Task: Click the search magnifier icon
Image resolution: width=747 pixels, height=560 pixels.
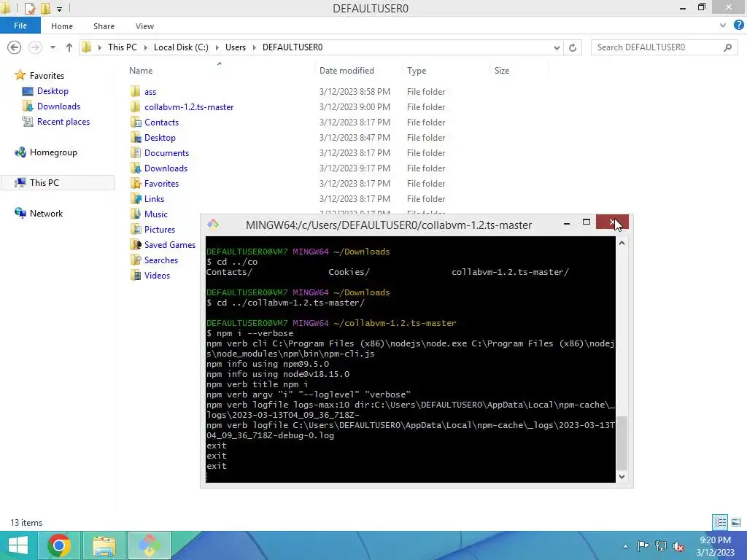Action: (727, 47)
